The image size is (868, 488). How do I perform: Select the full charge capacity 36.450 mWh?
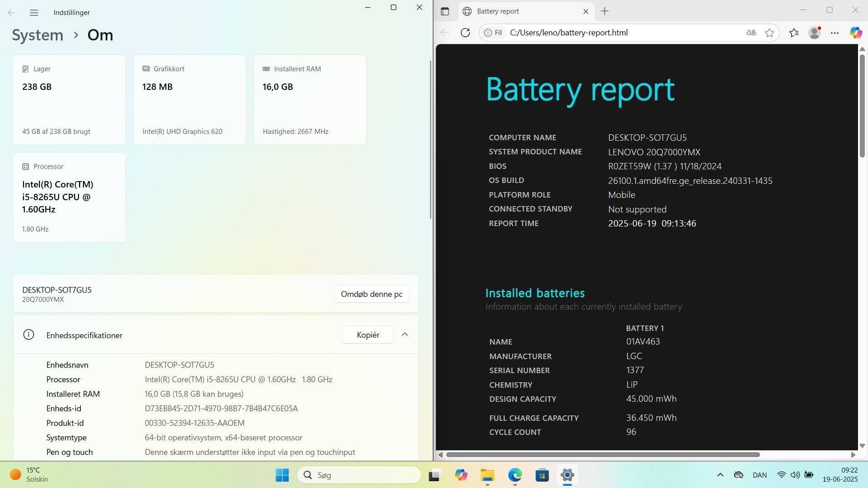[651, 418]
